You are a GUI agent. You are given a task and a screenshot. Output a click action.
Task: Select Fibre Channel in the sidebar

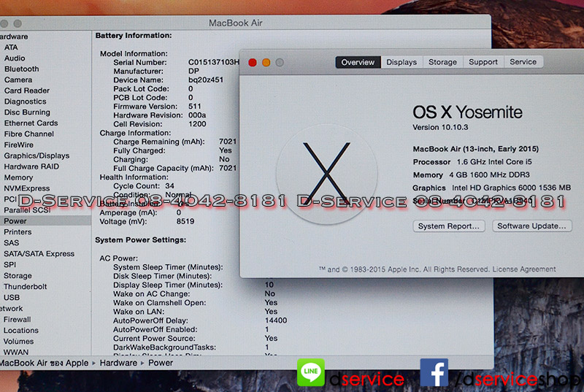(29, 134)
